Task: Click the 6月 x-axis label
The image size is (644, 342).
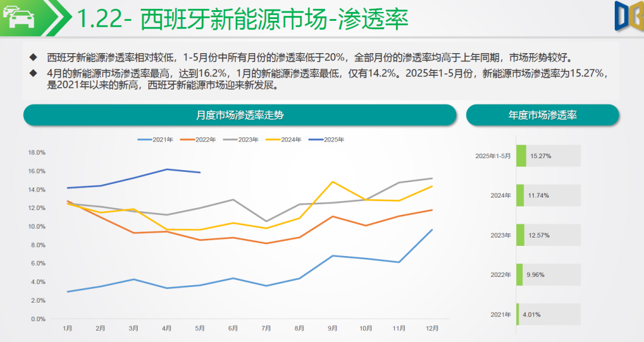Action: pyautogui.click(x=233, y=328)
